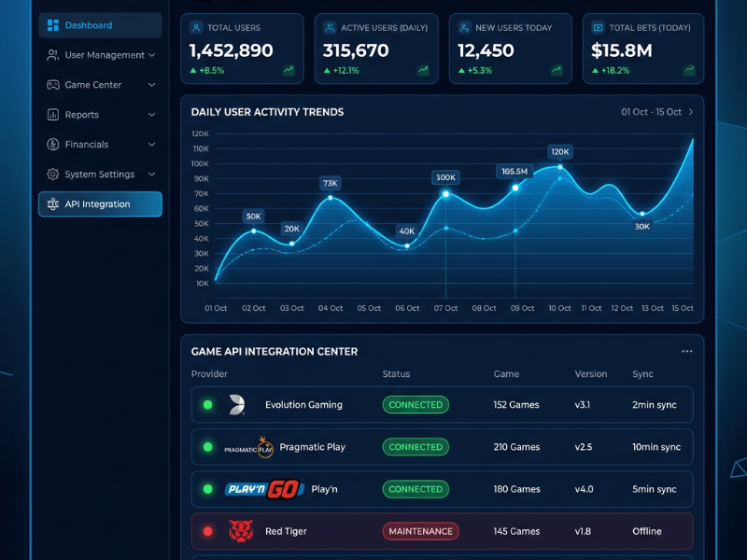Click the Game Center controller icon
This screenshot has height=560, width=747.
(53, 85)
